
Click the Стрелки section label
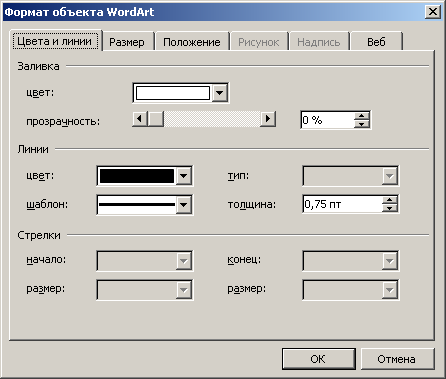coord(39,235)
